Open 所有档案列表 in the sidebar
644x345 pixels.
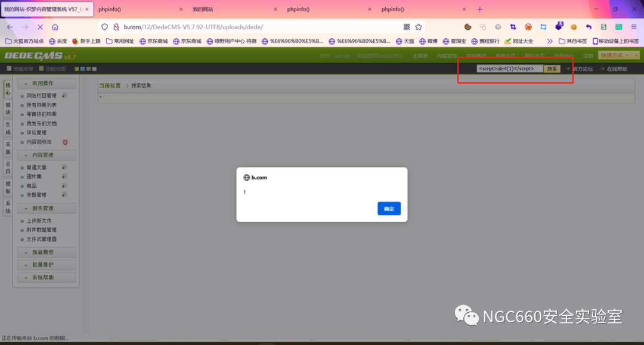42,105
